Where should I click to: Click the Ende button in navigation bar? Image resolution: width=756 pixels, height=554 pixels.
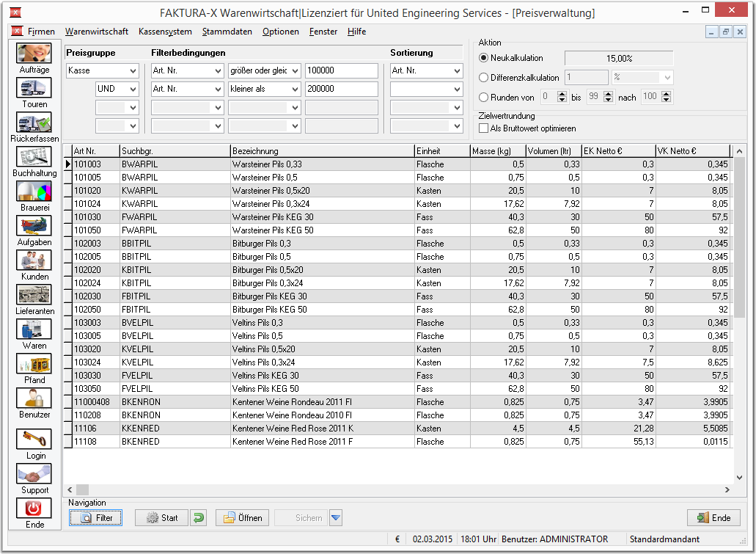pyautogui.click(x=713, y=518)
